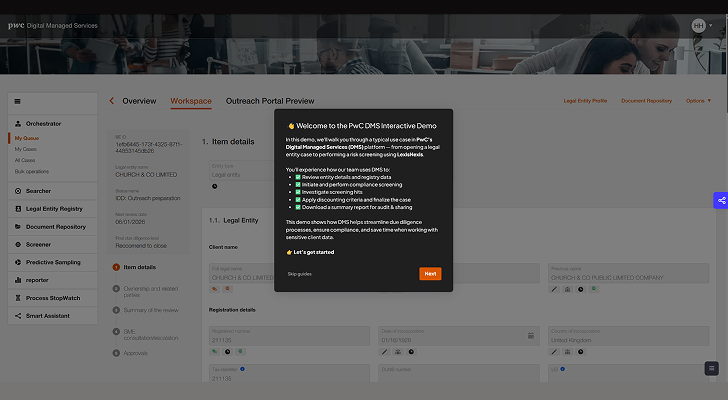The width and height of the screenshot is (728, 400).
Task: Click the pencil icon under Country of incorporation
Action: (554, 352)
